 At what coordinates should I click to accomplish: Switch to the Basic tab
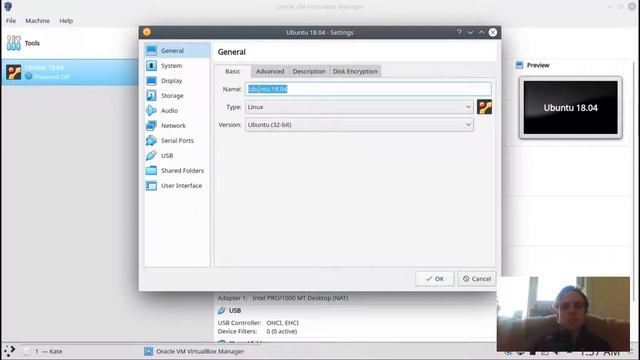click(233, 71)
